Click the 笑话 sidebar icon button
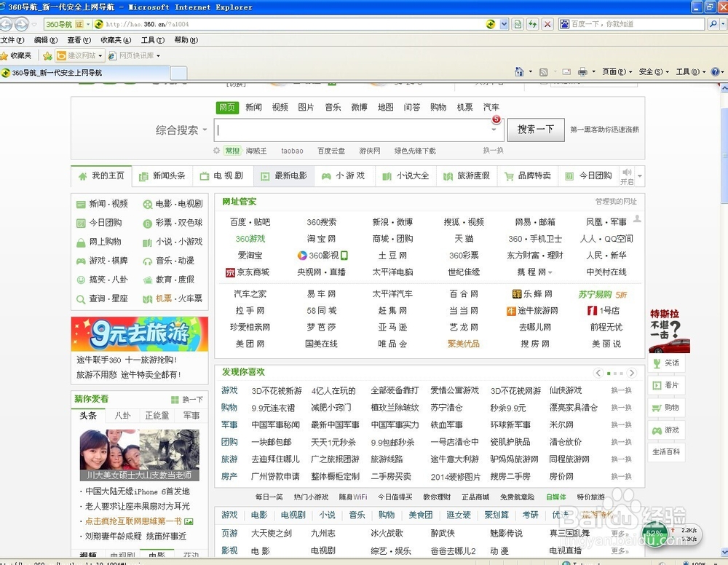 (x=666, y=363)
